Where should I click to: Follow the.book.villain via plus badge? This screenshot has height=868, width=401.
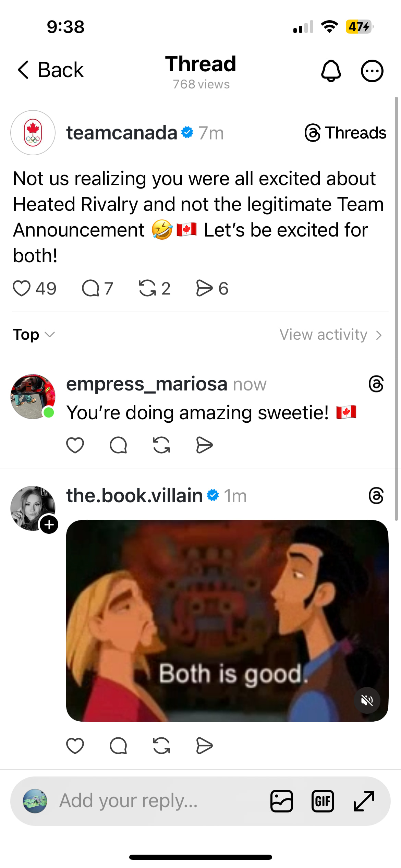pos(49,525)
